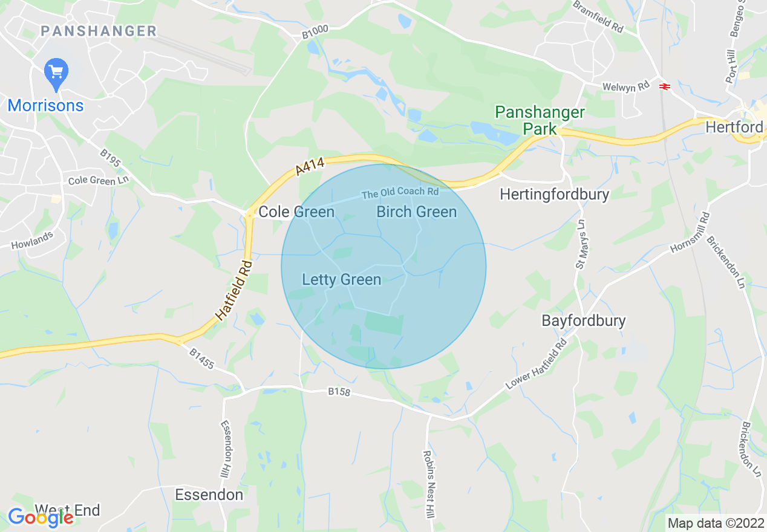Open the Google logo link
Image resolution: width=767 pixels, height=532 pixels.
click(x=41, y=517)
